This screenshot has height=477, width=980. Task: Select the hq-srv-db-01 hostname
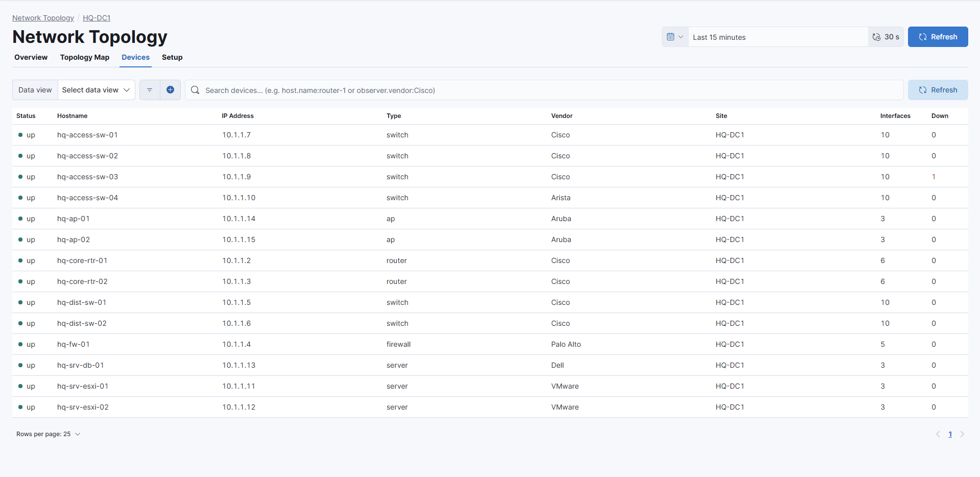coord(81,365)
